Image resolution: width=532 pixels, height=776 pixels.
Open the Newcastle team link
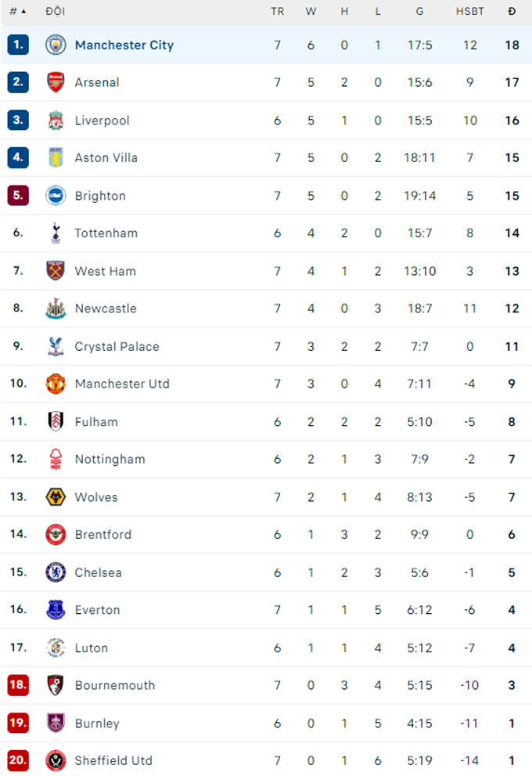[106, 309]
